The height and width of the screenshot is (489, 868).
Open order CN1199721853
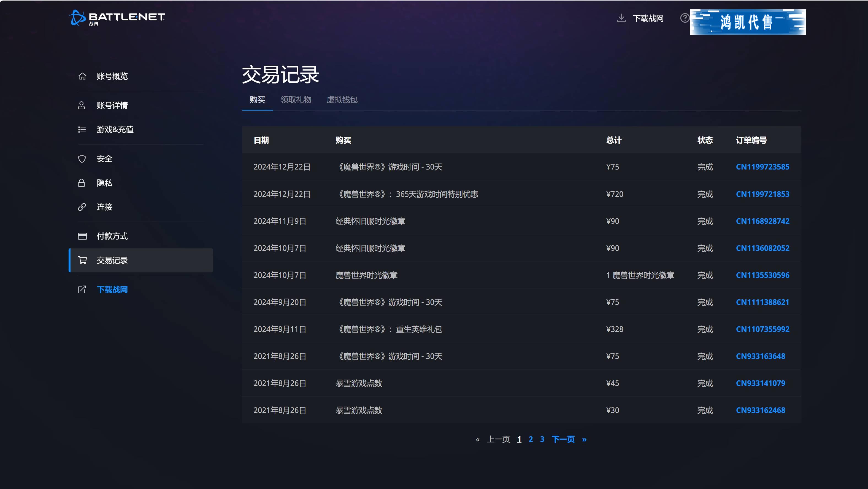pos(762,194)
